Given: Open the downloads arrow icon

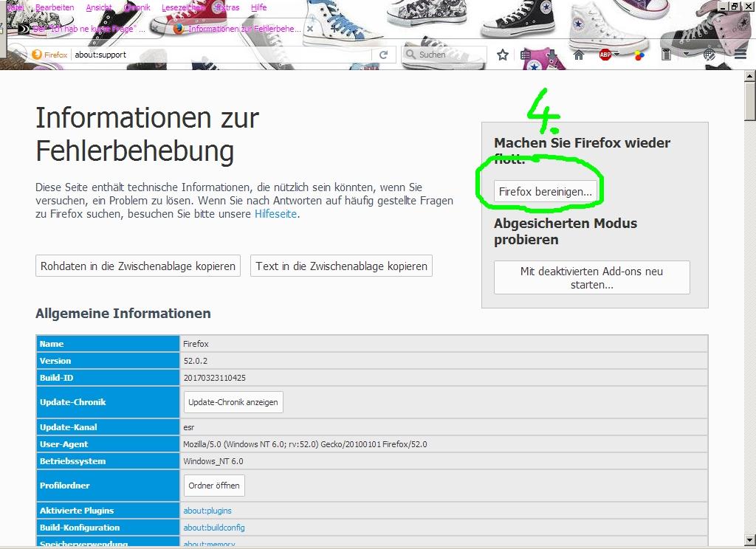Looking at the screenshot, I should tap(552, 55).
